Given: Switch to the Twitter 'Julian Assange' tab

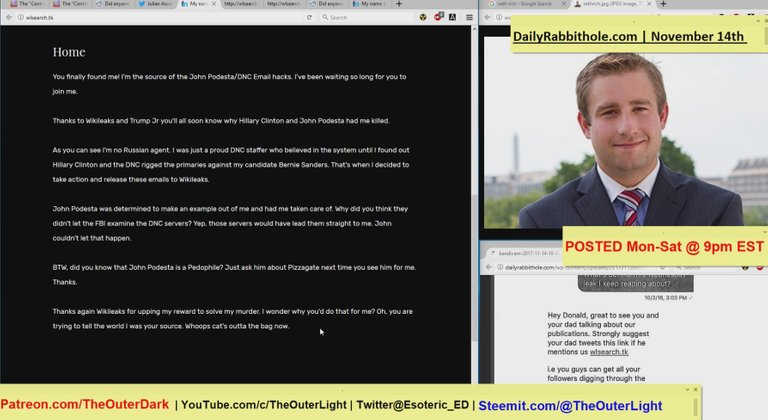Looking at the screenshot, I should point(156,4).
